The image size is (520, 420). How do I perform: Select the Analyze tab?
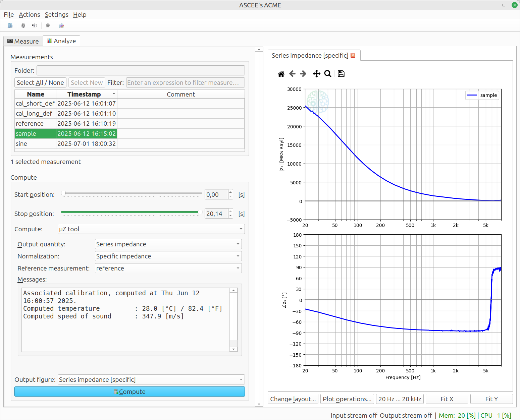[62, 41]
